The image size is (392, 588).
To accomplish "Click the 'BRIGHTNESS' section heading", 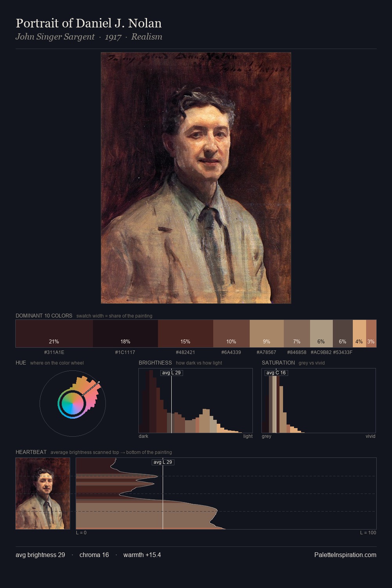I will pyautogui.click(x=155, y=363).
